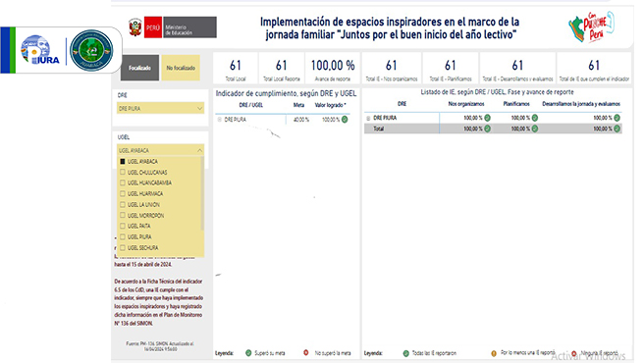Click DRE PIURA Desarrollamos green icon
644x363 pixels.
point(617,118)
